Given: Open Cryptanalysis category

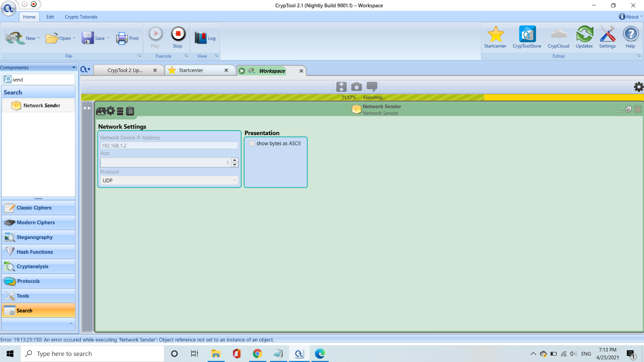Looking at the screenshot, I should point(38,266).
